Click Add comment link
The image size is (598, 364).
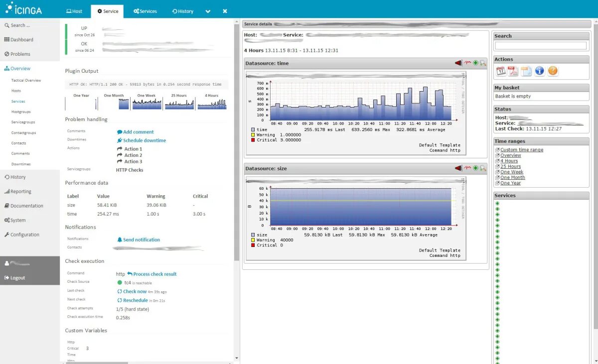tap(136, 132)
